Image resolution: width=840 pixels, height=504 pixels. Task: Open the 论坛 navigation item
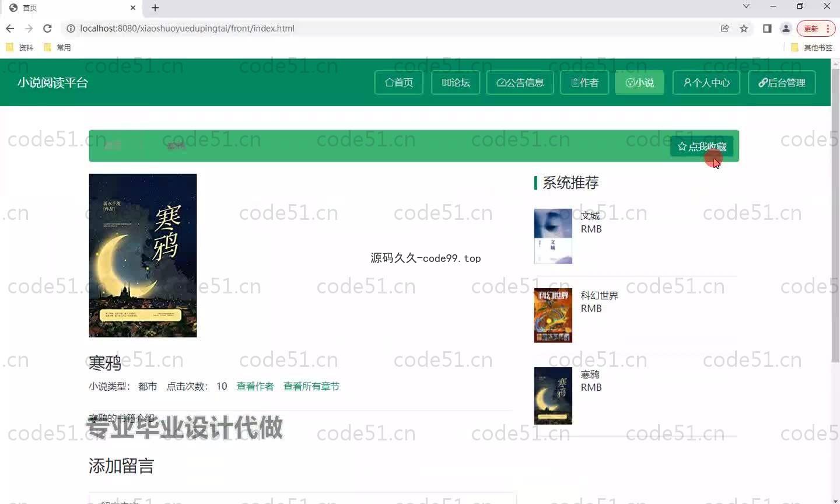click(x=456, y=82)
